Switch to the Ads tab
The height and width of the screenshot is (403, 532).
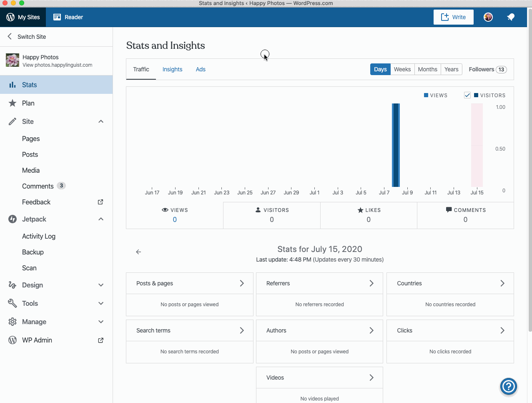[x=201, y=69]
